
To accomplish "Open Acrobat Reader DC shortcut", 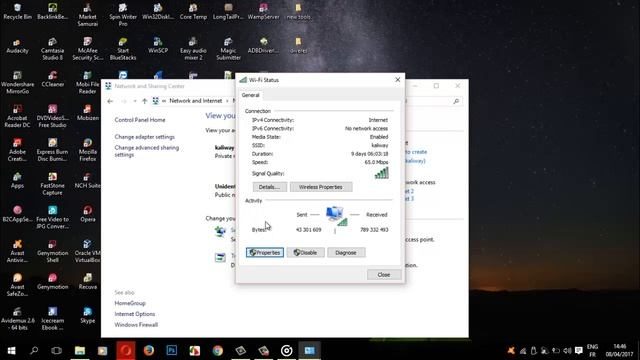I will coord(17,116).
